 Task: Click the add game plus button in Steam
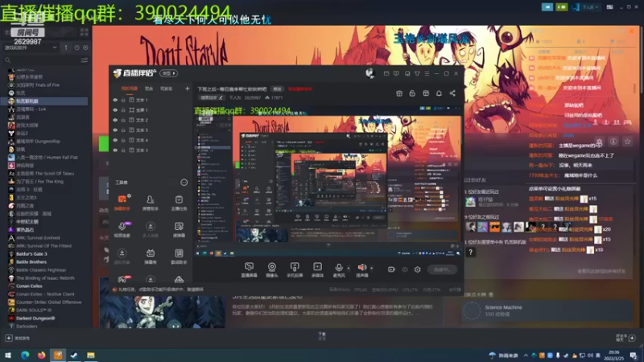pos(9,338)
